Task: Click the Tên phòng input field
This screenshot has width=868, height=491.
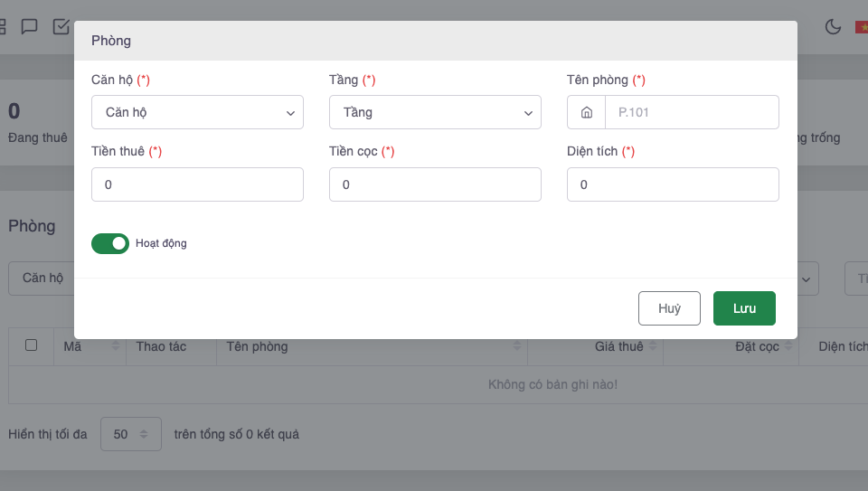Action: point(692,113)
